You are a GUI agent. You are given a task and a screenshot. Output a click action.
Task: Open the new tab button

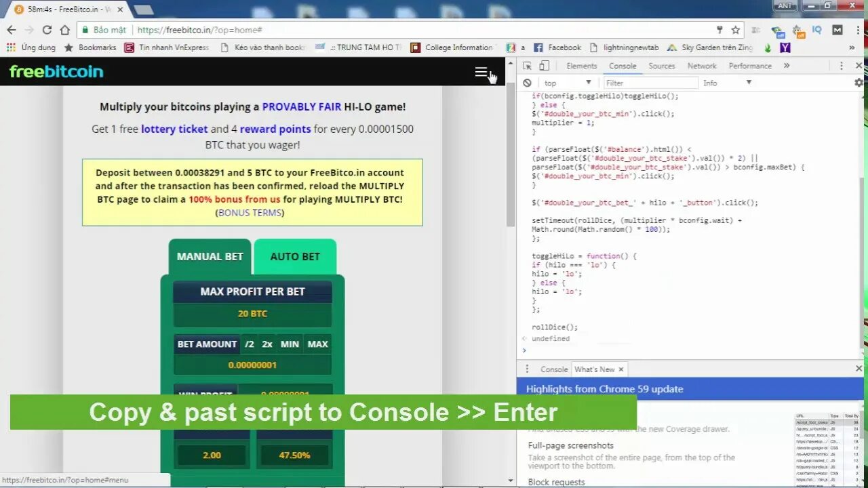pyautogui.click(x=143, y=9)
